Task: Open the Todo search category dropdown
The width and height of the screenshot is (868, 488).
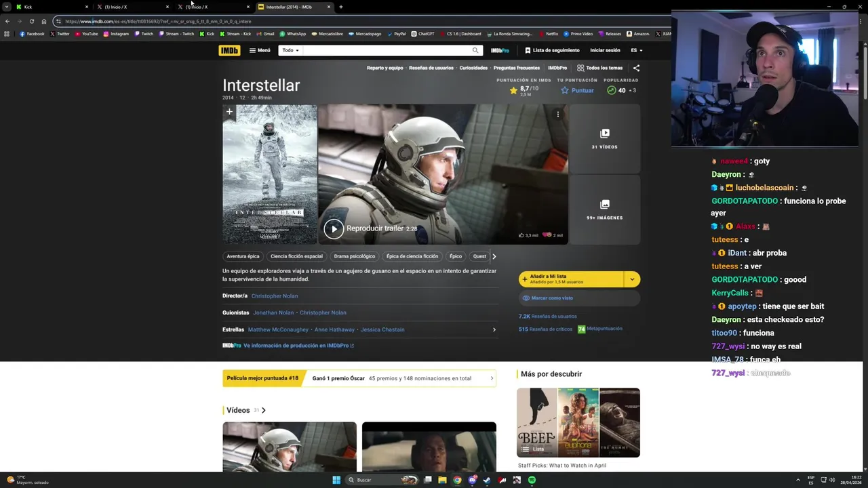Action: pyautogui.click(x=290, y=50)
